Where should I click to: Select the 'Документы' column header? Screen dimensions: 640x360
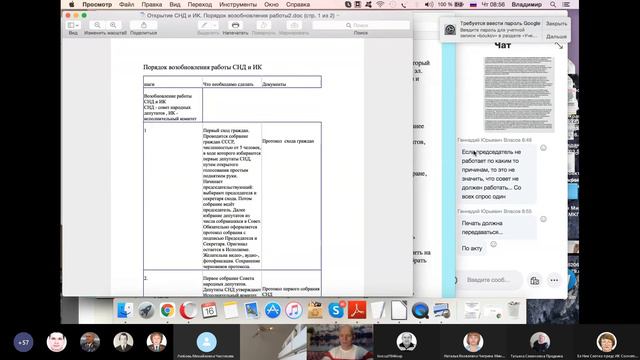tap(274, 84)
